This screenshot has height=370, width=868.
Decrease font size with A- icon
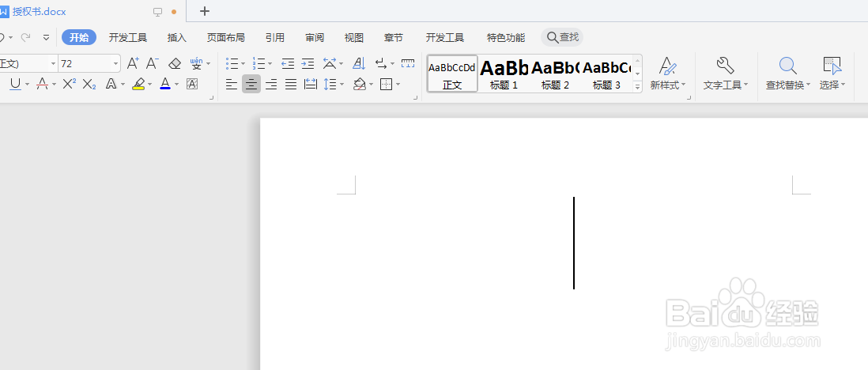pyautogui.click(x=153, y=64)
